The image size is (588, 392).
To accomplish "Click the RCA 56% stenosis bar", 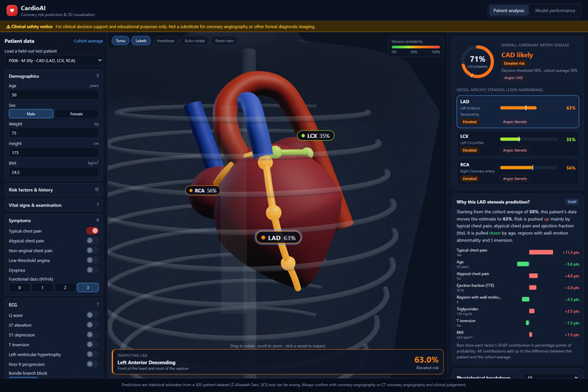I will [529, 168].
